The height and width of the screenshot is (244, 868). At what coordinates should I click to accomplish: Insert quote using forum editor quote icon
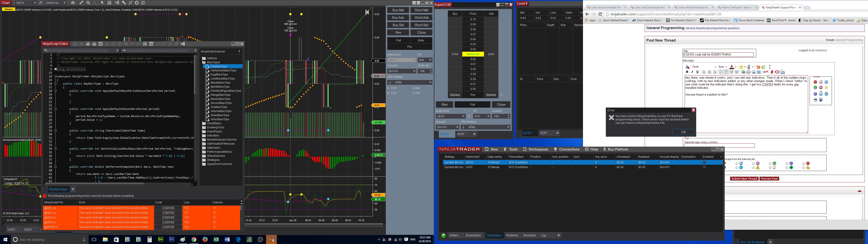[x=766, y=72]
